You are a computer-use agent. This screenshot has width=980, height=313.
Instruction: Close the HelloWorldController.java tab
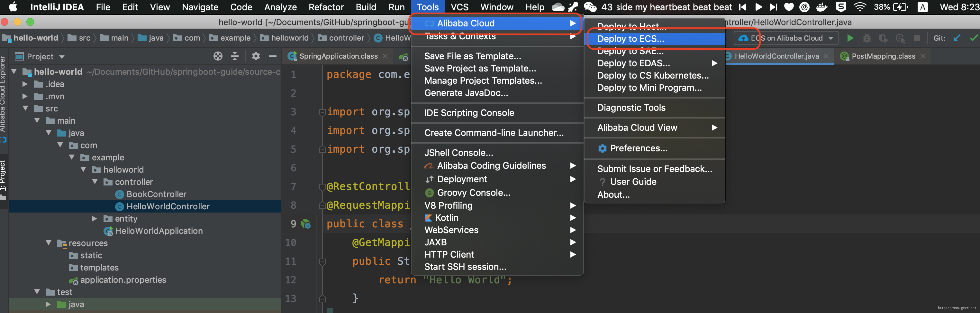click(x=826, y=56)
